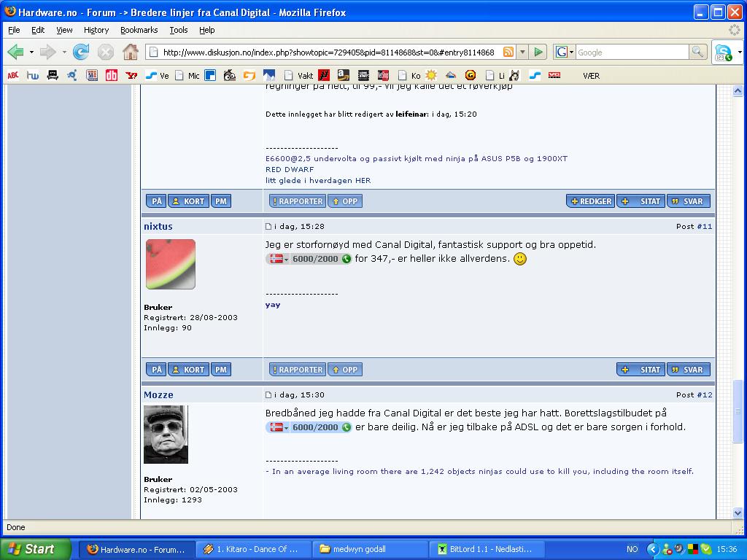
Task: Click SITAT button in nixtus post
Action: (640, 370)
